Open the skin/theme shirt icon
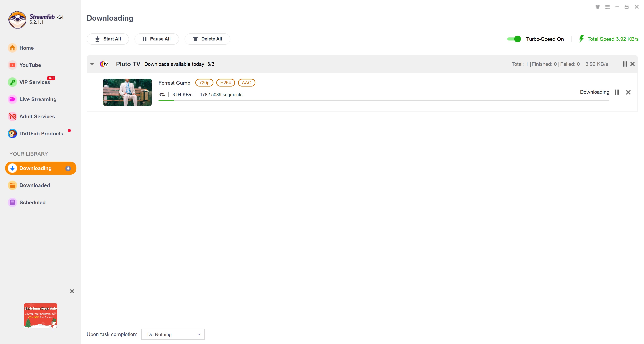This screenshot has width=644, height=344. (597, 7)
